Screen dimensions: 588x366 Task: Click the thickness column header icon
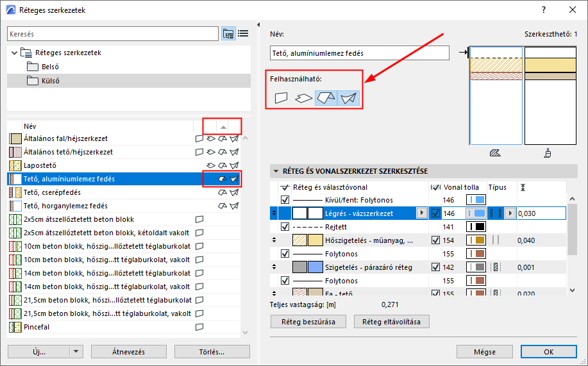(x=523, y=187)
